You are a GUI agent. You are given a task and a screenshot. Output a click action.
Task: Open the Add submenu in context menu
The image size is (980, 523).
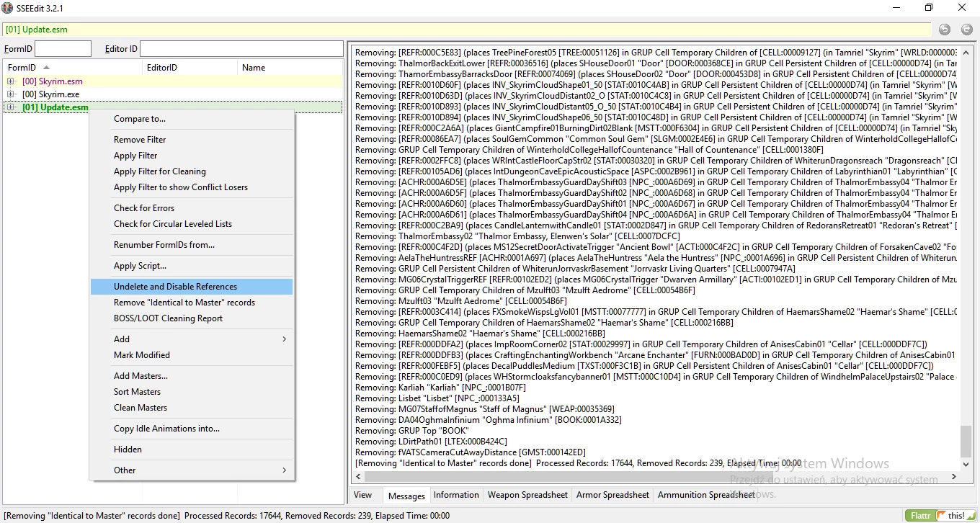point(192,339)
